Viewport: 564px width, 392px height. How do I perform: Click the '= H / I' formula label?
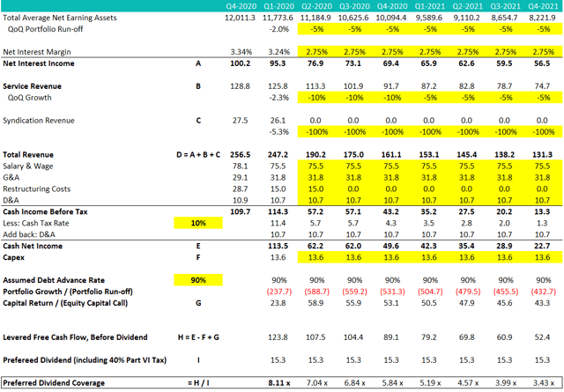pos(198,383)
